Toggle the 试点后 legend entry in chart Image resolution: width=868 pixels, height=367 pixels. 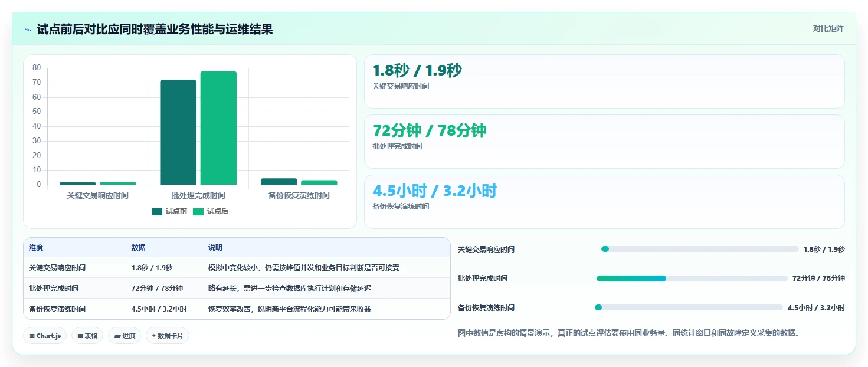click(211, 211)
